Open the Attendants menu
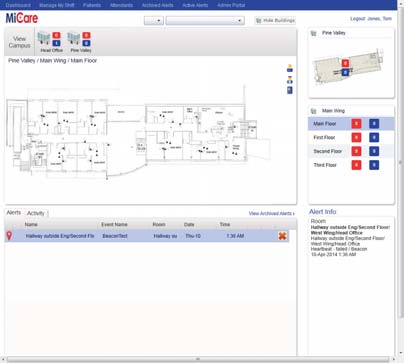 click(121, 5)
